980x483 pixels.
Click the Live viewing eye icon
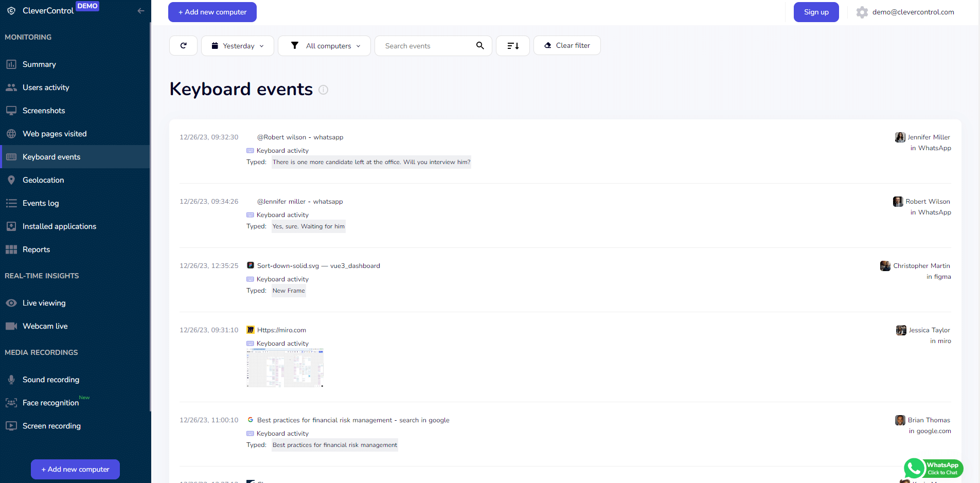pyautogui.click(x=11, y=303)
